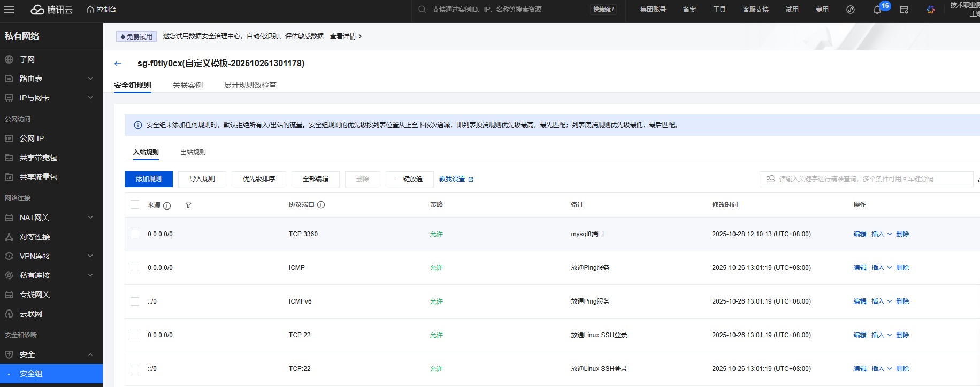Image resolution: width=980 pixels, height=387 pixels.
Task: Open 插入 dropdown arrow in ICMP row
Action: coord(890,268)
